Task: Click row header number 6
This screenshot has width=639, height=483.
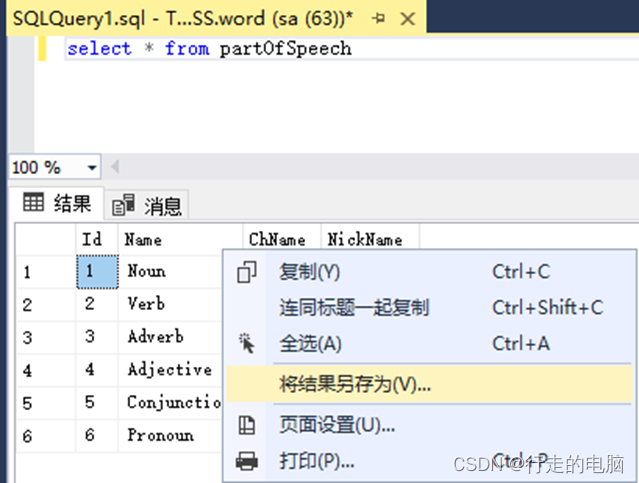Action: (46, 436)
